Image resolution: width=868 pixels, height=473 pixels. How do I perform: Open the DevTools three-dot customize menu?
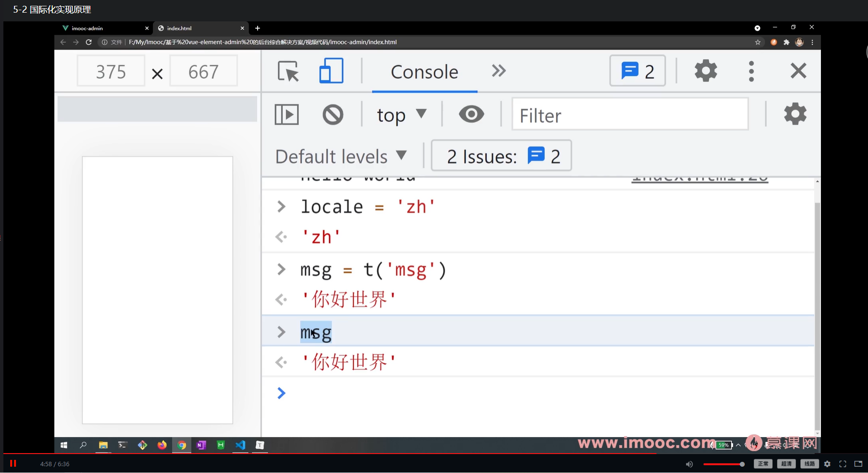pyautogui.click(x=752, y=71)
